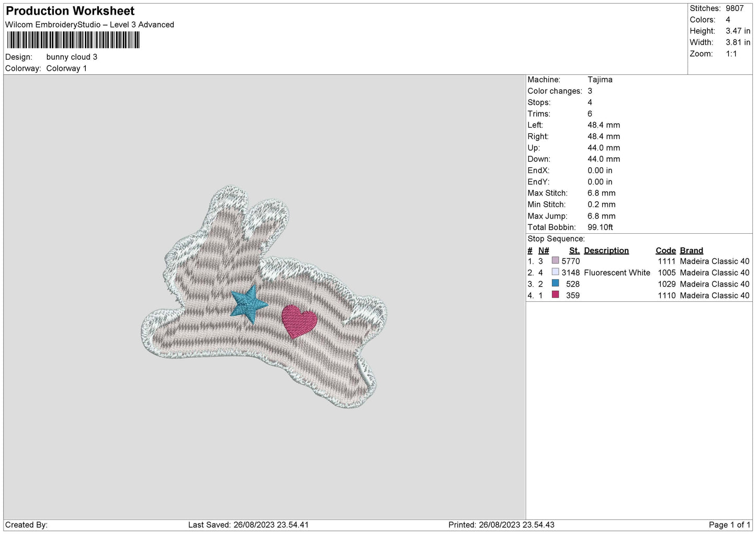
Task: Click the Tajima machine value
Action: [x=600, y=79]
